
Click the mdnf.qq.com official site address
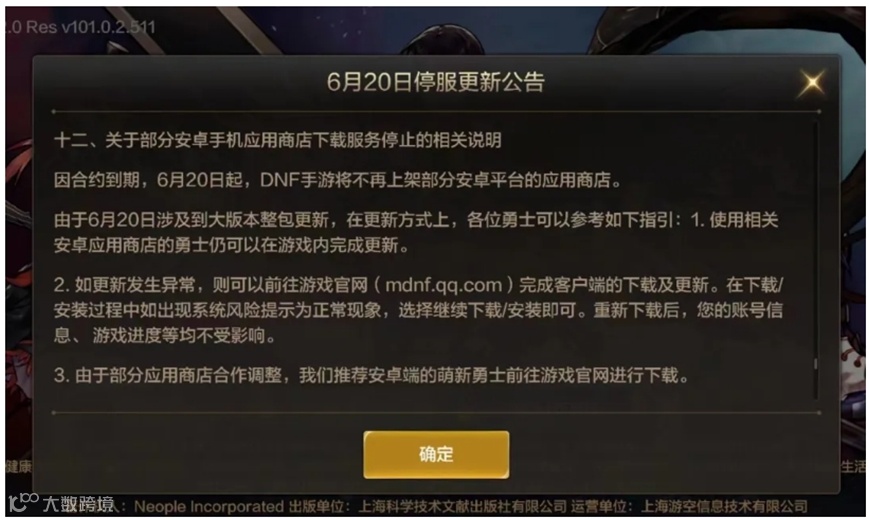pyautogui.click(x=443, y=285)
